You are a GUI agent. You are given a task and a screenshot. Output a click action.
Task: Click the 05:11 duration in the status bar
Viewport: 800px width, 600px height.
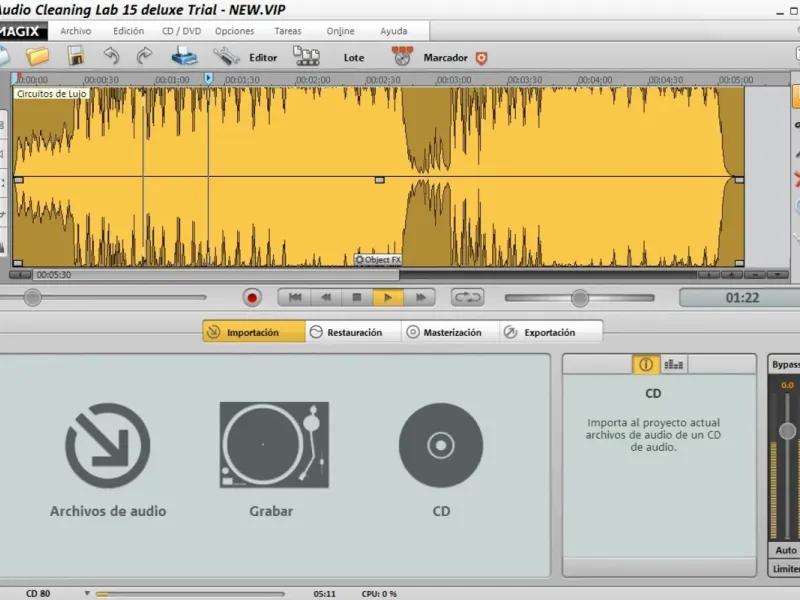[x=324, y=594]
